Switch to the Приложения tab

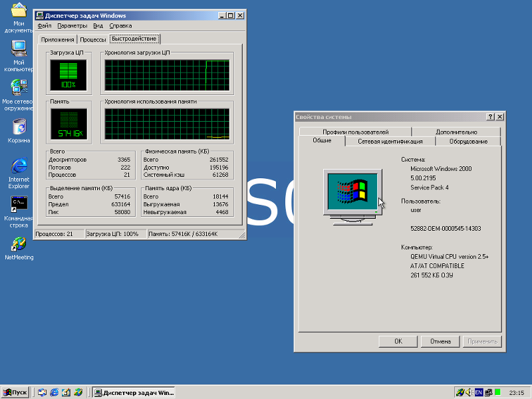57,40
